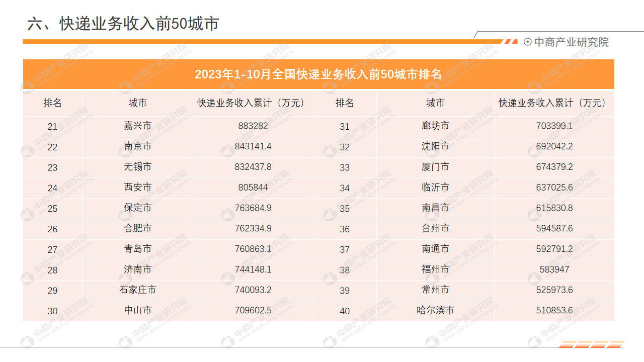Select the cell 廊坊市
Image resolution: width=644 pixels, height=362 pixels.
[x=436, y=126]
